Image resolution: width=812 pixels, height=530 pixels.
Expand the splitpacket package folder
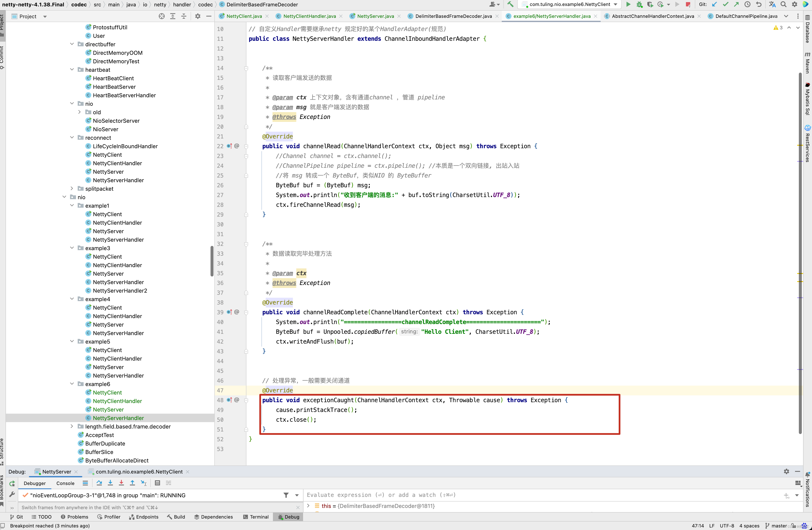point(72,189)
